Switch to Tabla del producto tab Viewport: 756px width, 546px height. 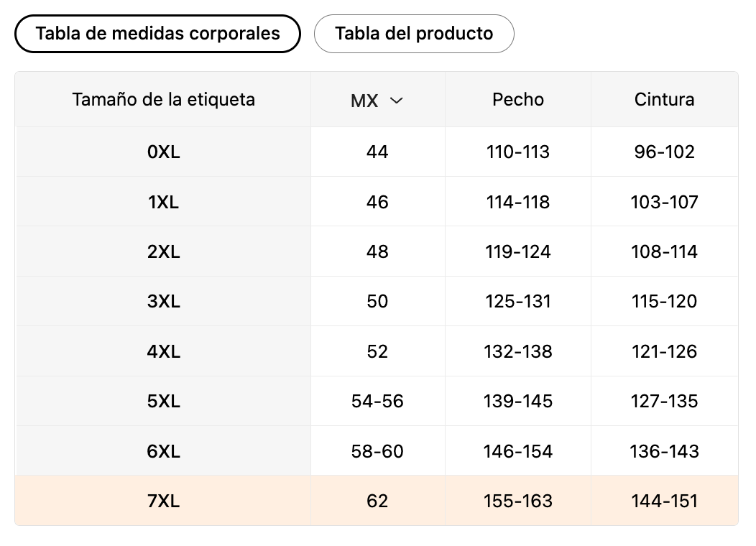point(414,34)
